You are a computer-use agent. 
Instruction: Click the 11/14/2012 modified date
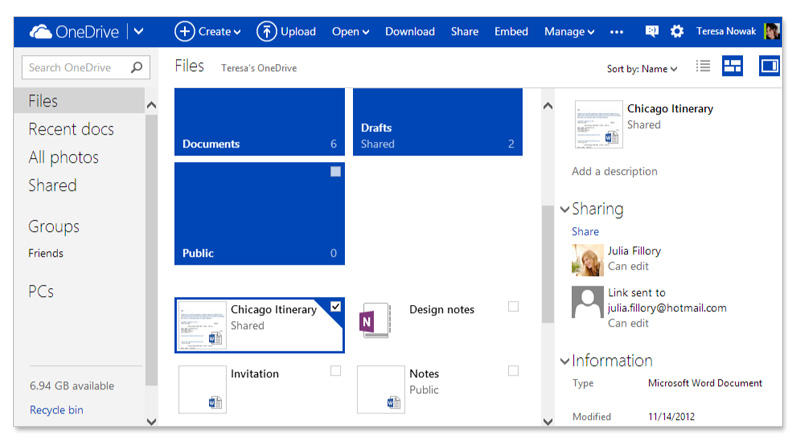coord(671,417)
